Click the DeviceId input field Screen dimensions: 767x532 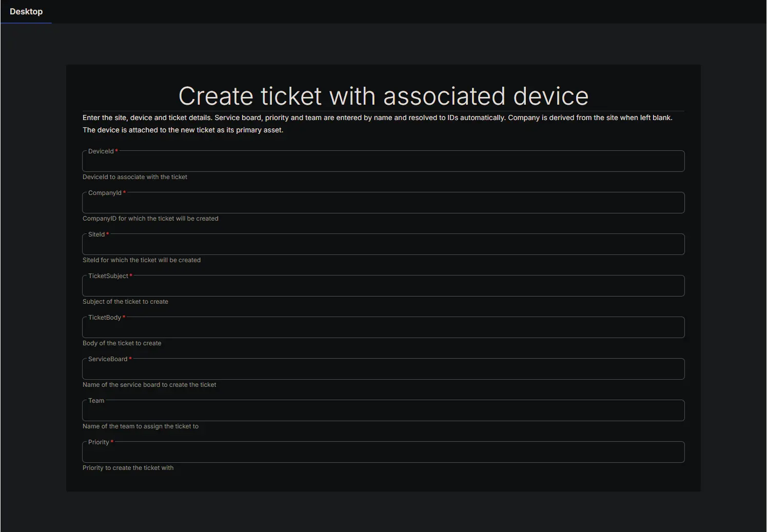click(383, 161)
